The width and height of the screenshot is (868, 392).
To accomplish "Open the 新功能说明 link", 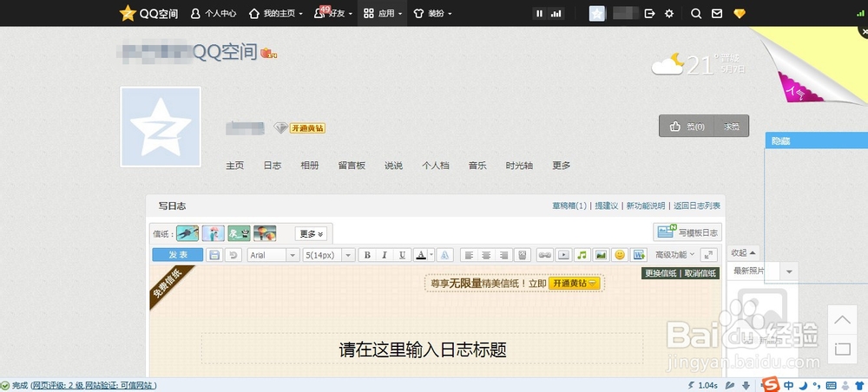I will click(646, 206).
